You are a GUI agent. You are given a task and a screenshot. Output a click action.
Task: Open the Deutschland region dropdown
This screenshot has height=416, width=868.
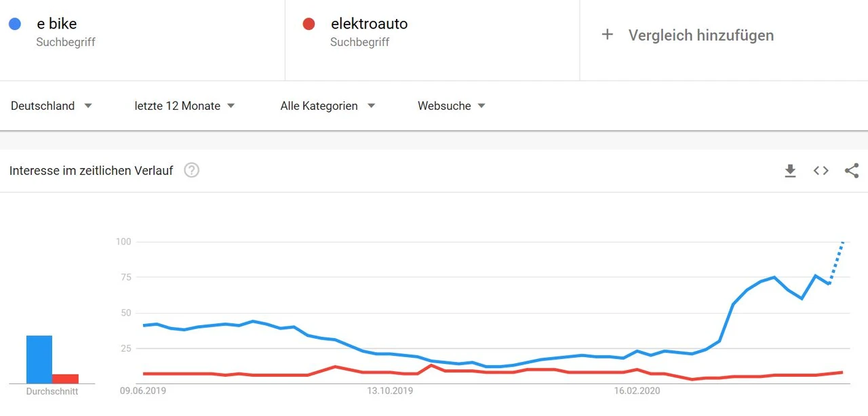[52, 106]
